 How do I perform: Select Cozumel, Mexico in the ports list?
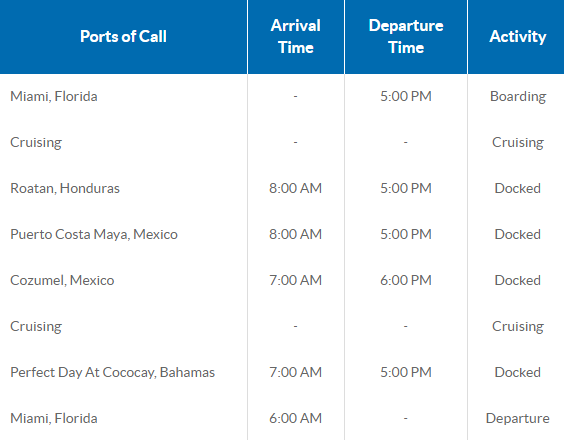(x=62, y=280)
